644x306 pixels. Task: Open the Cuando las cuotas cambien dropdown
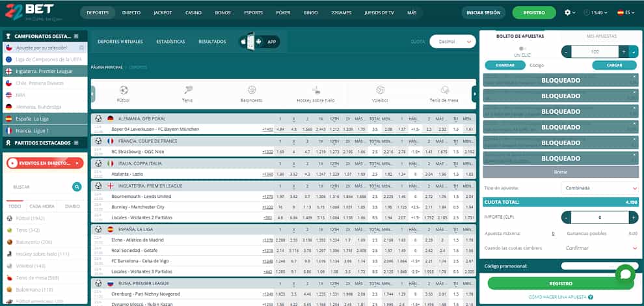point(600,248)
